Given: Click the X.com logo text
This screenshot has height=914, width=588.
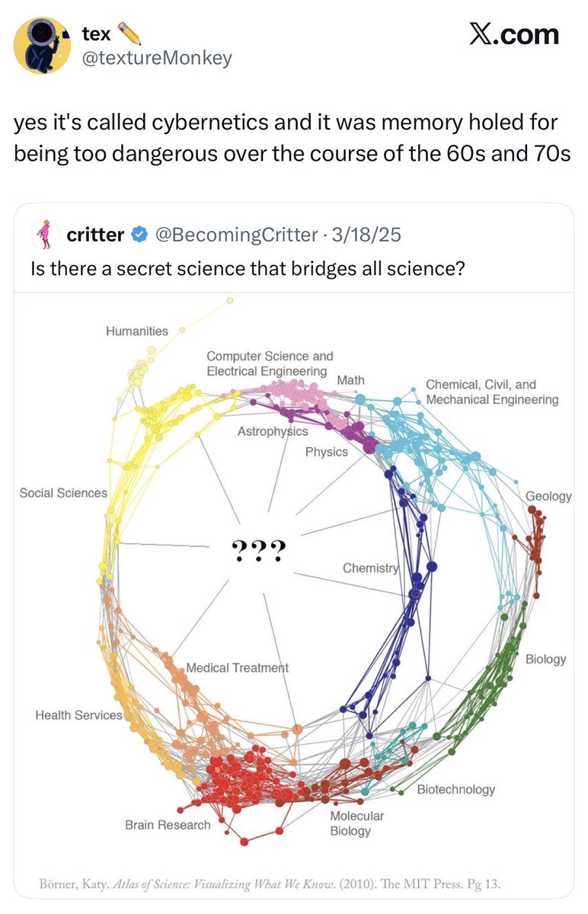Looking at the screenshot, I should 513,34.
